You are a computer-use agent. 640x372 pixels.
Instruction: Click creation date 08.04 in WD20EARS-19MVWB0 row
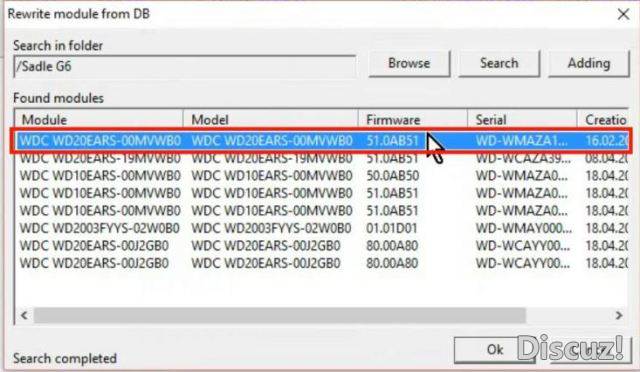click(607, 158)
